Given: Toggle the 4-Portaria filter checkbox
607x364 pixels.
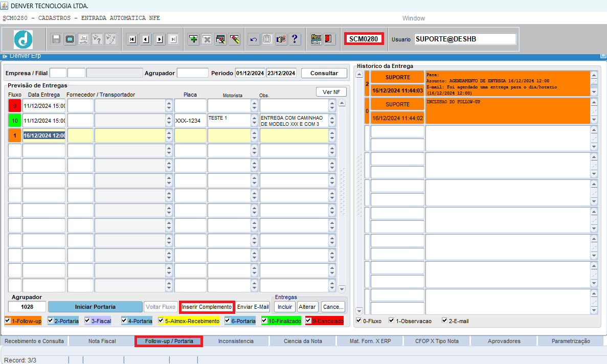Looking at the screenshot, I should 124,320.
